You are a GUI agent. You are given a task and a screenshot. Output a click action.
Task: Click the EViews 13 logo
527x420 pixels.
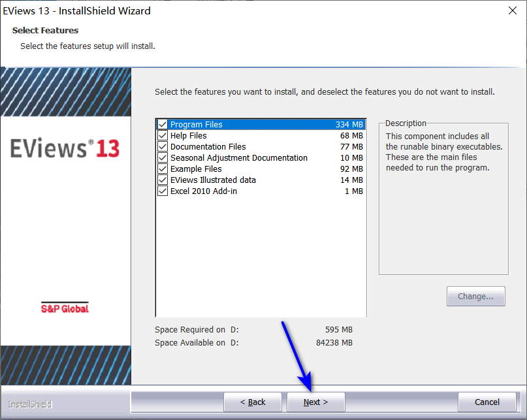(65, 148)
